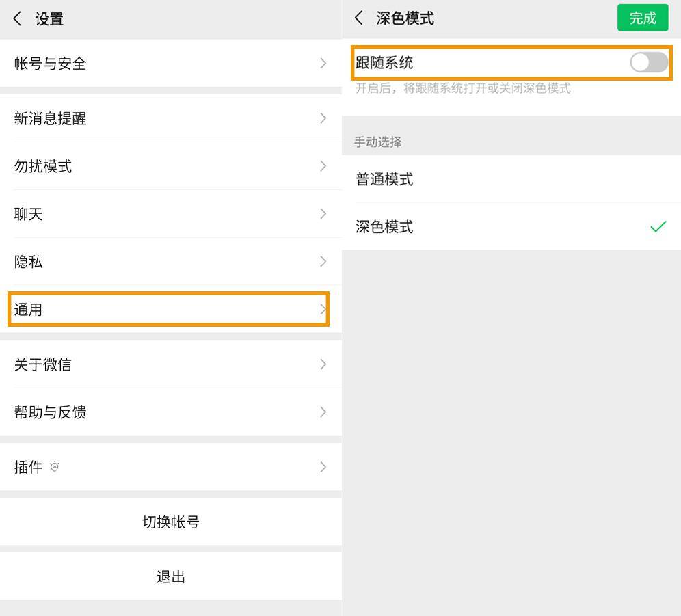681x616 pixels.
Task: Go back from the 设置 screen
Action: (17, 18)
